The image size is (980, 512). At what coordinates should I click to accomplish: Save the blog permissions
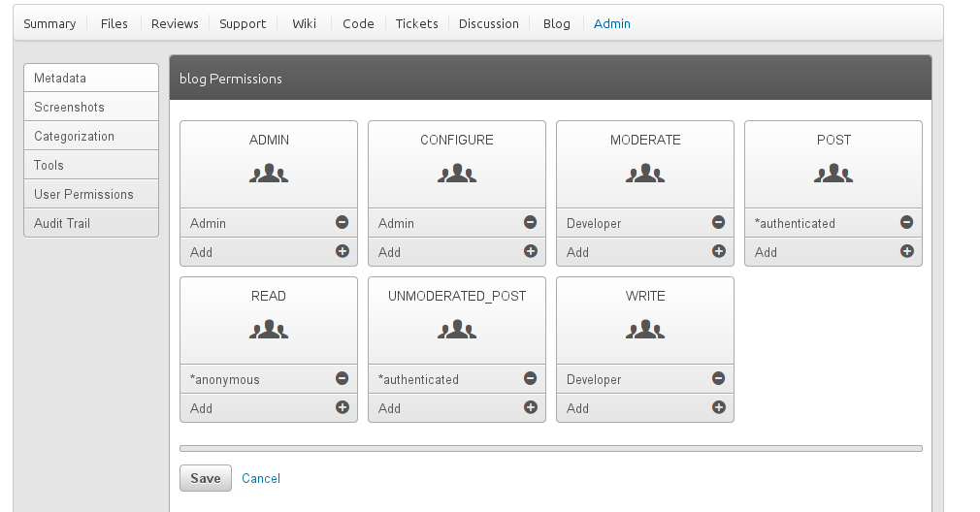[206, 478]
